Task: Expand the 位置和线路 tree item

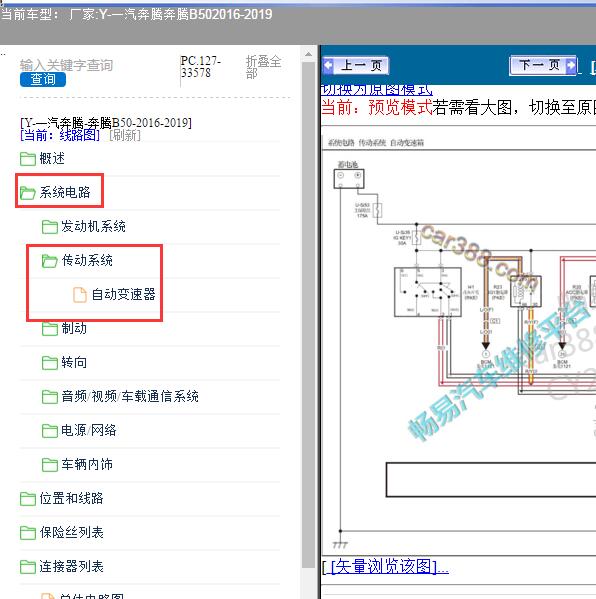Action: click(x=71, y=499)
